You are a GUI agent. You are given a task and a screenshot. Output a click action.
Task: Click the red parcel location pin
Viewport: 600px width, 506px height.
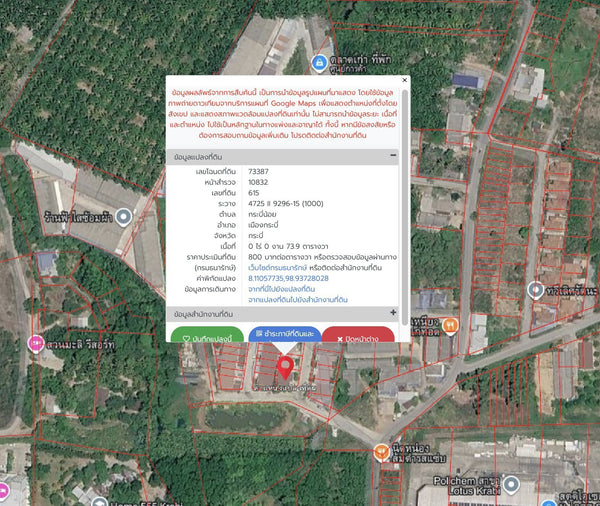click(x=285, y=367)
